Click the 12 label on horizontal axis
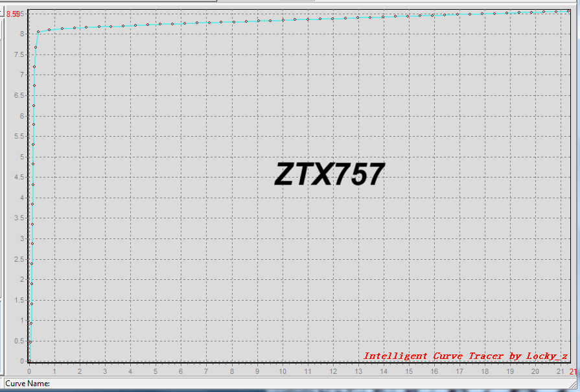Image resolution: width=580 pixels, height=392 pixels. click(333, 371)
